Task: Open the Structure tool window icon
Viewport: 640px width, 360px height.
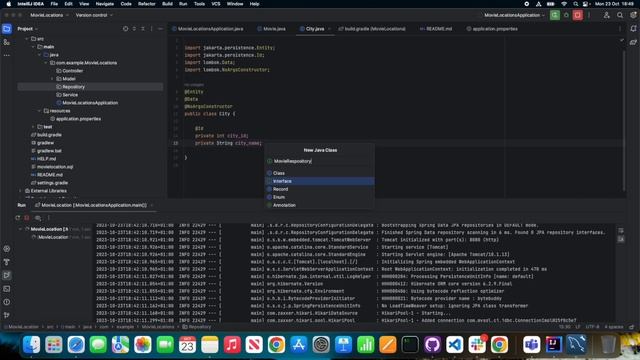Action: point(7,42)
